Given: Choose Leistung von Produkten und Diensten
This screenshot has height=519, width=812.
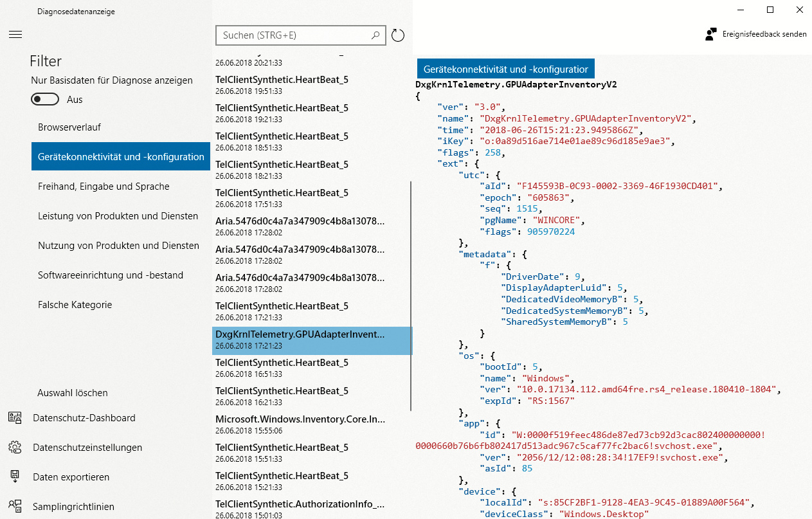Looking at the screenshot, I should (118, 216).
